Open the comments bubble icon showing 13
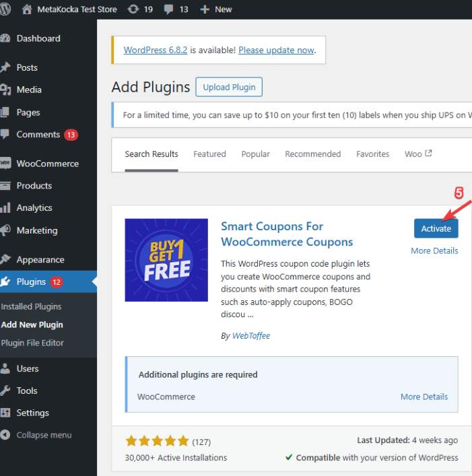This screenshot has width=472, height=476. [x=168, y=9]
